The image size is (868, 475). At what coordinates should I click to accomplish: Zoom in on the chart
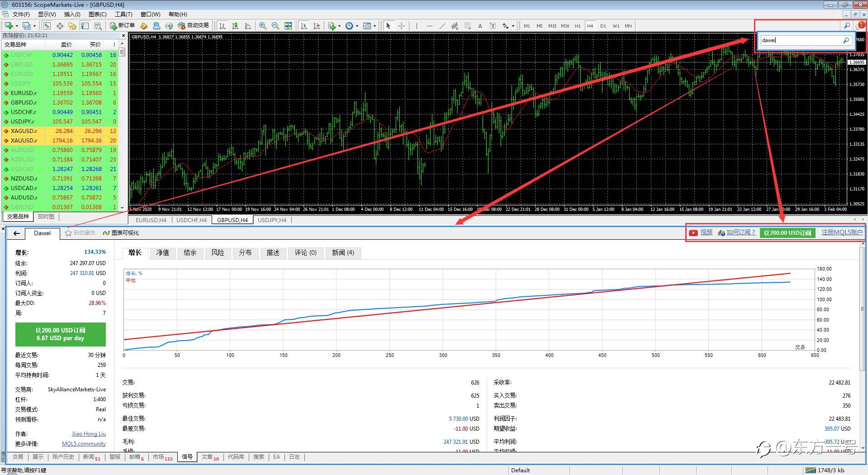pos(263,26)
